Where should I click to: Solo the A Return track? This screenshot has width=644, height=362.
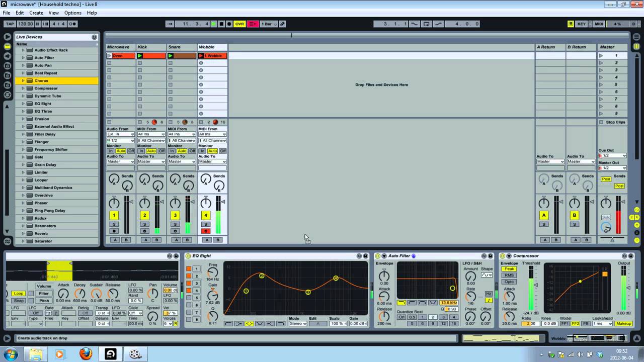[544, 224]
